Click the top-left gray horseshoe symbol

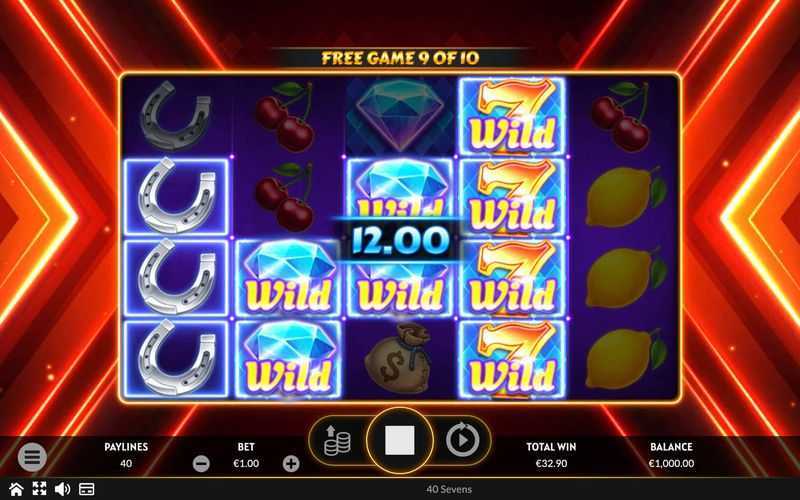[x=176, y=116]
